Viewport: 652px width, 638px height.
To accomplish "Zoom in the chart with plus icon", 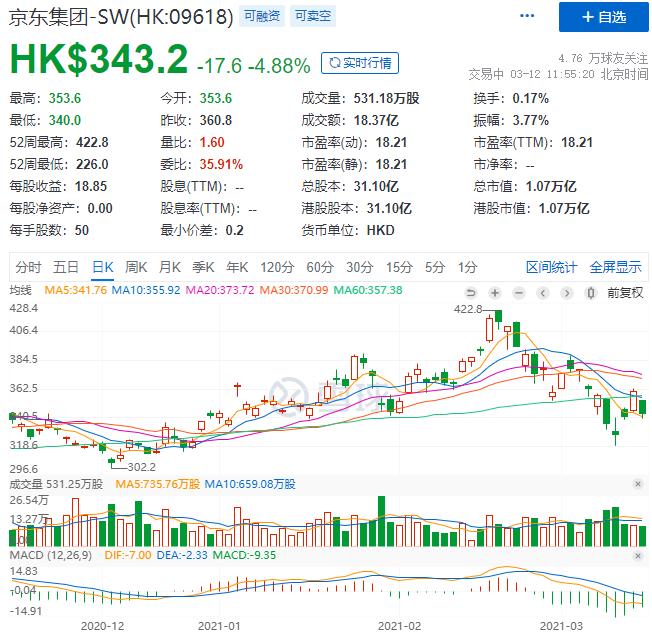I will (x=495, y=293).
